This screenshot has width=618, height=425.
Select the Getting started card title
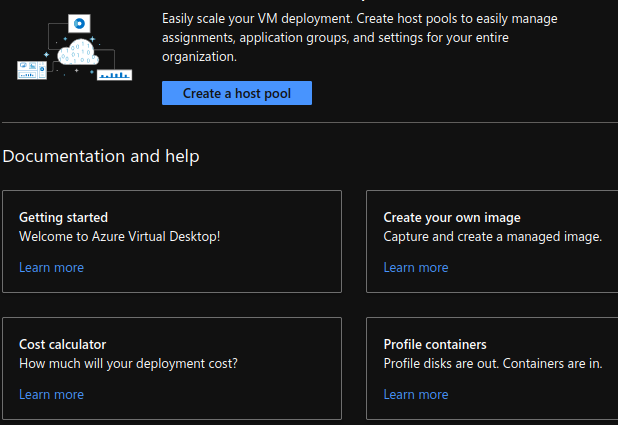[63, 218]
